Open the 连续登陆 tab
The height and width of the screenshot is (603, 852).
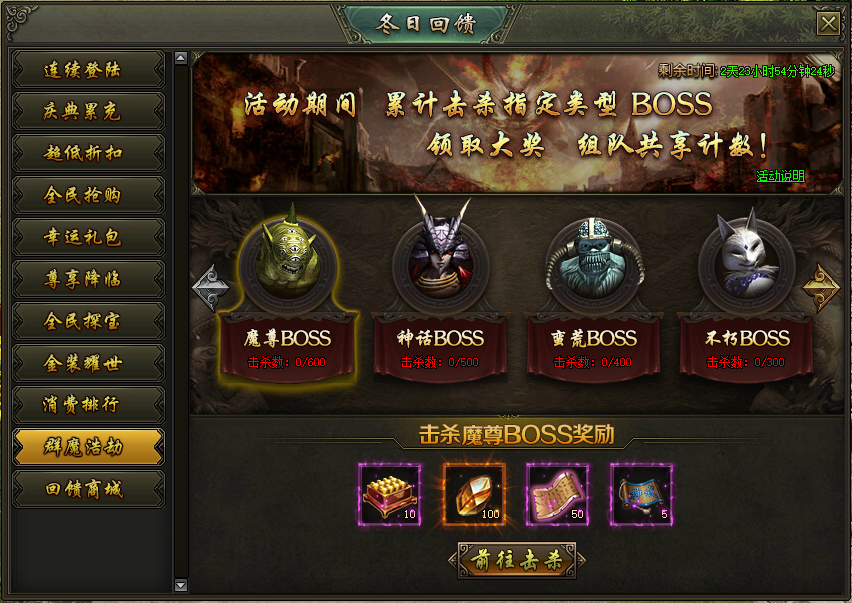(88, 70)
